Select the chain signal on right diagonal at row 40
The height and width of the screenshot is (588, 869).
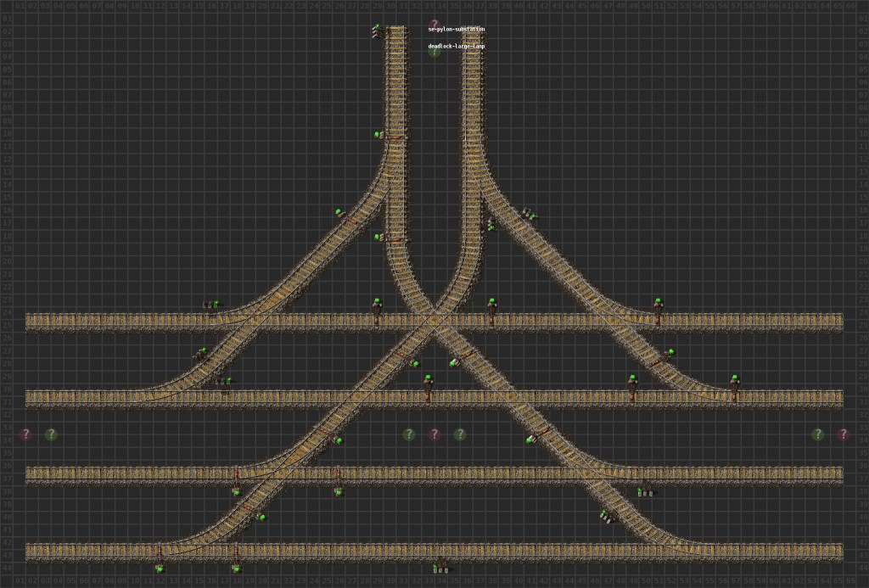[x=608, y=516]
